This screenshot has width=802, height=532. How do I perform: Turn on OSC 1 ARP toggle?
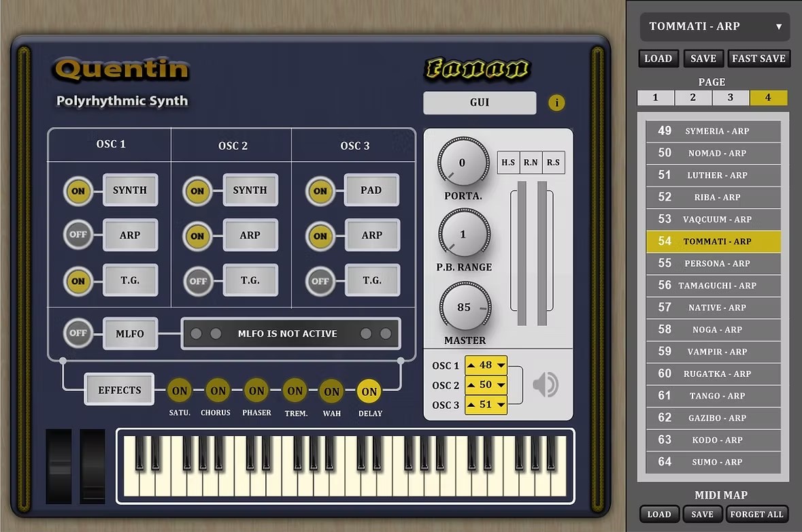pos(78,235)
